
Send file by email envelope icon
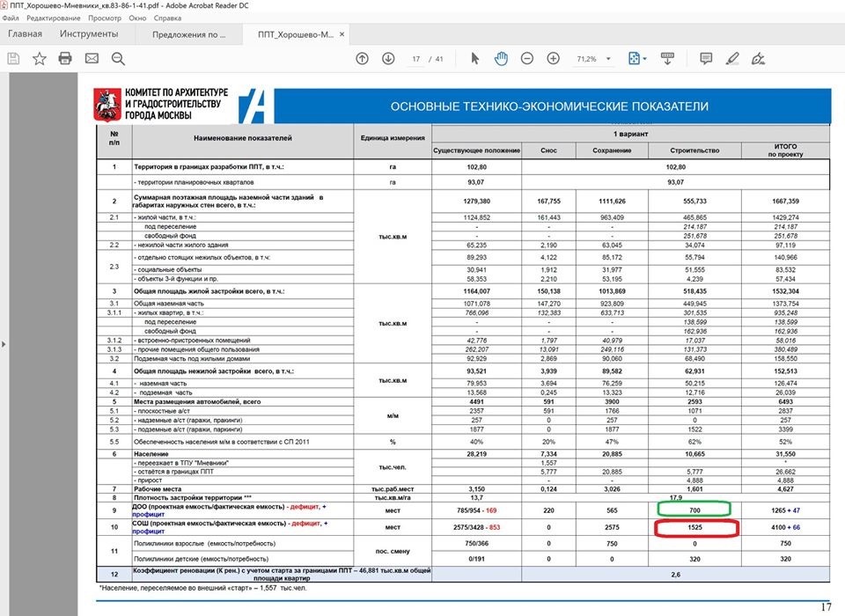click(x=92, y=58)
